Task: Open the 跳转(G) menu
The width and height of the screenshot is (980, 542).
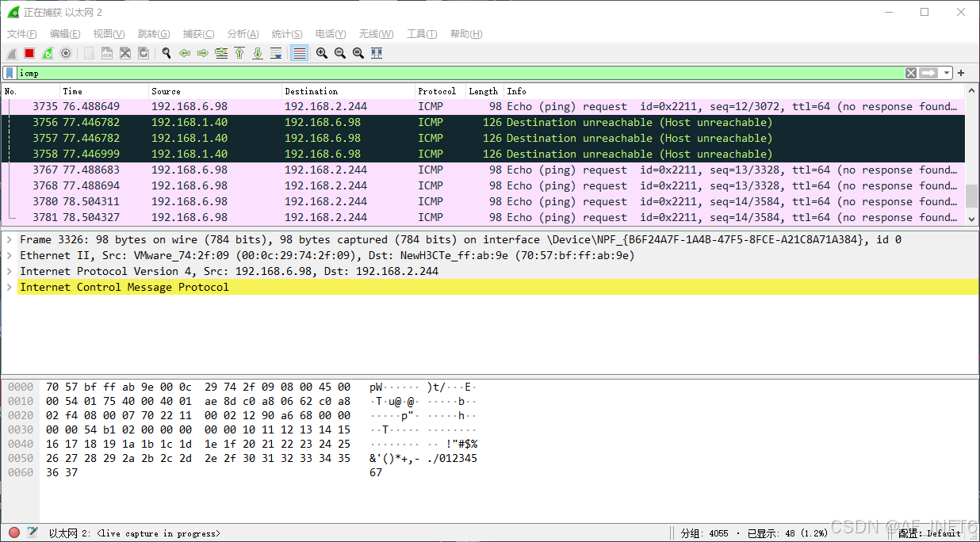Action: pos(154,34)
